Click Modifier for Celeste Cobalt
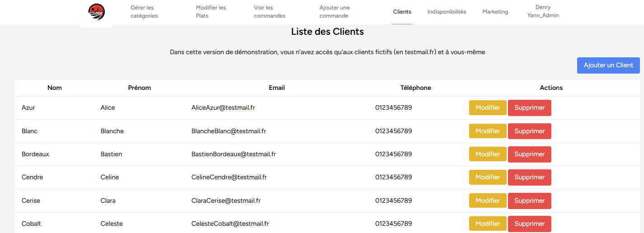This screenshot has width=644, height=233. 488,224
